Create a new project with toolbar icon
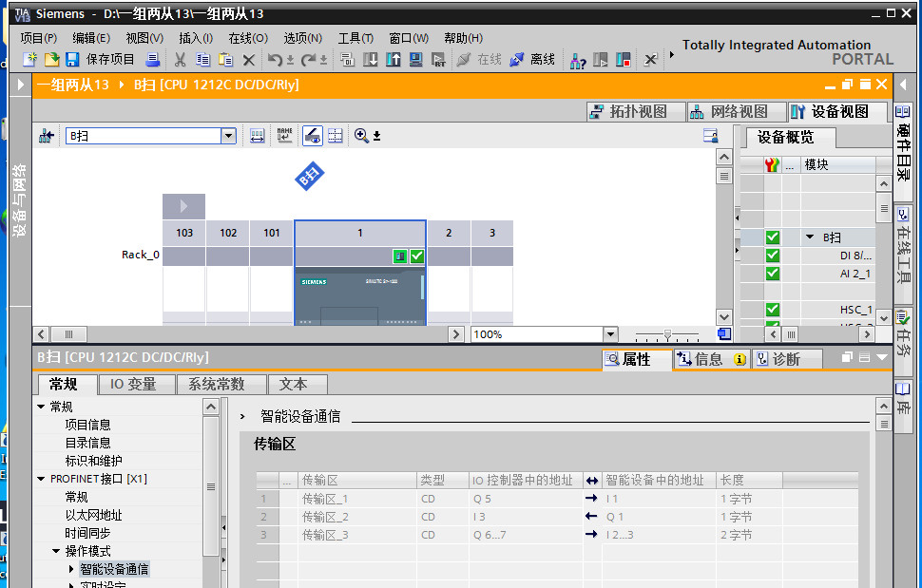 click(29, 59)
